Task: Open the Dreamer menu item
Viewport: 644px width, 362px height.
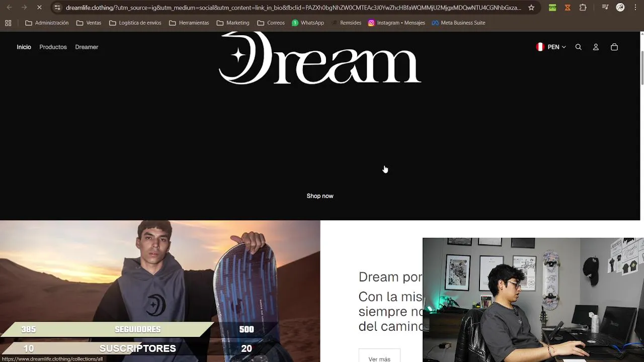Action: (x=87, y=47)
